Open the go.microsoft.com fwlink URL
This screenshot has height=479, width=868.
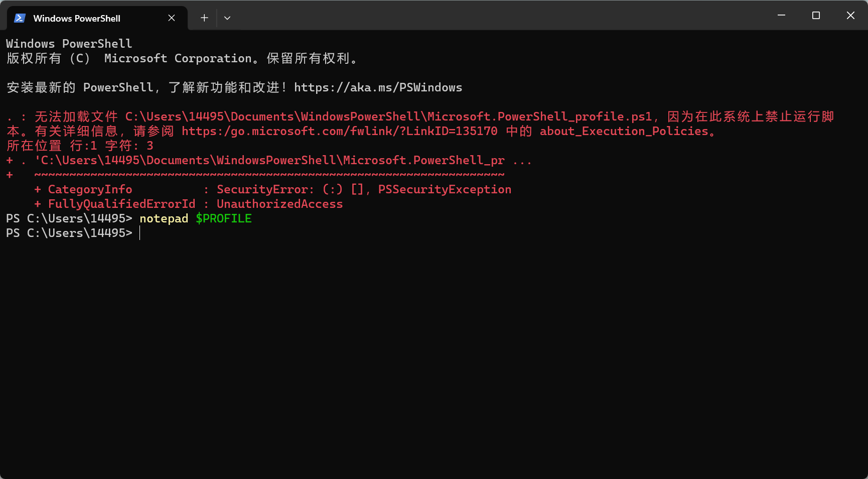pos(339,131)
